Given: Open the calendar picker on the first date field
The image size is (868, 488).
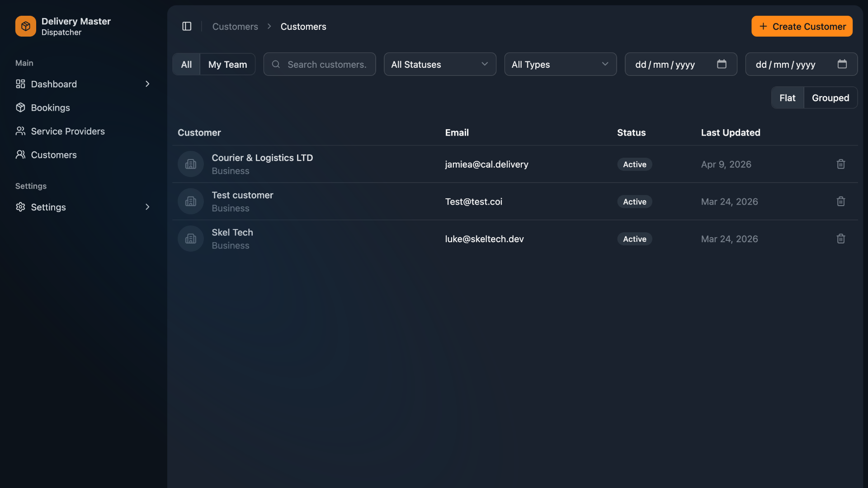Looking at the screenshot, I should click(x=722, y=64).
